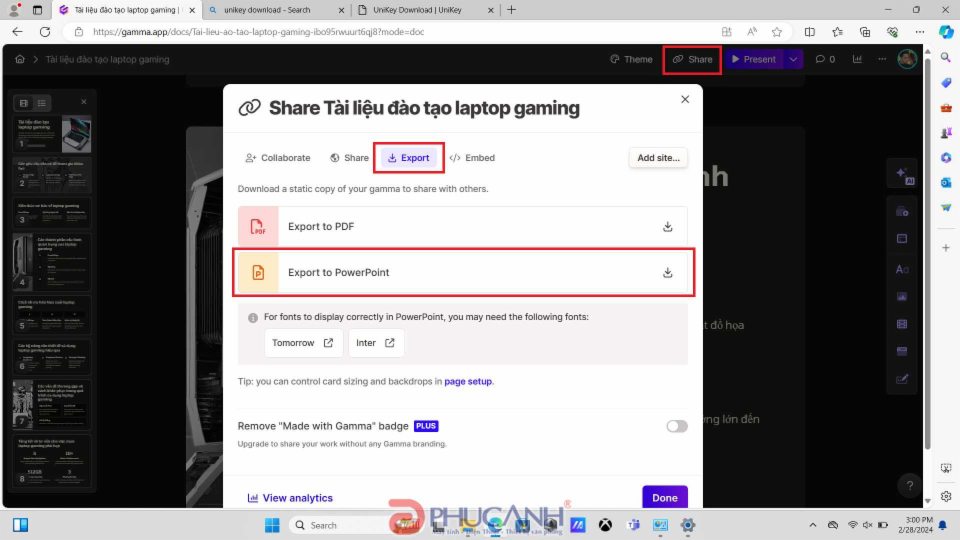Open browser split screen icon
The image size is (960, 540).
point(809,32)
